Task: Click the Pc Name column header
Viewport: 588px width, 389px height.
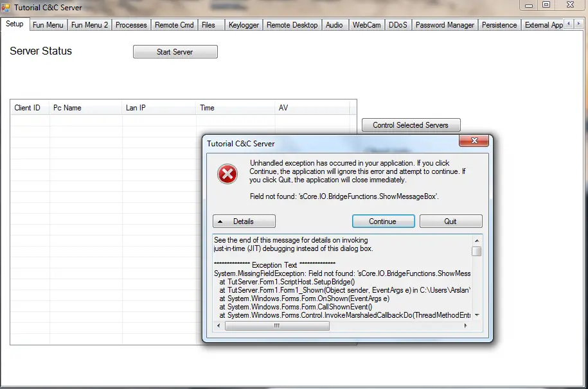Action: [x=86, y=108]
